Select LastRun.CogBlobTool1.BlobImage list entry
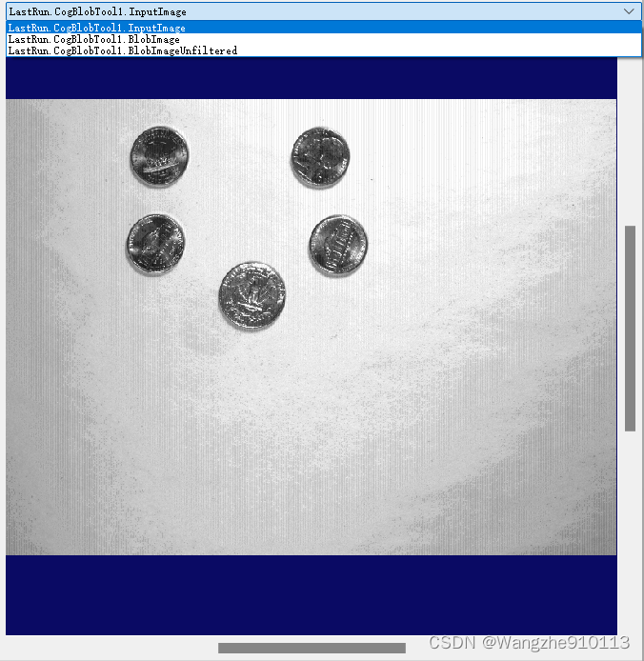Viewport: 644px width, 661px height. [x=324, y=39]
